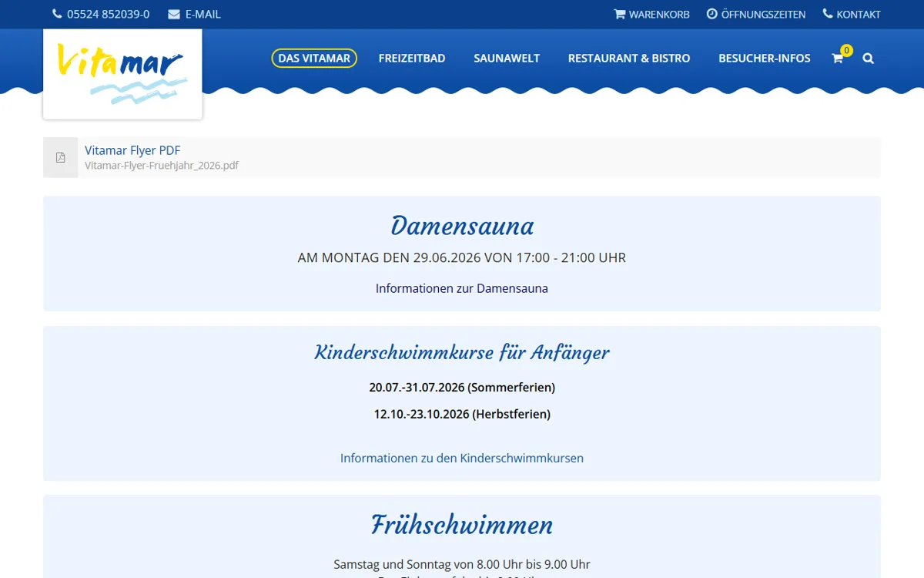Open the DAS VITAMAR menu

pyautogui.click(x=314, y=58)
